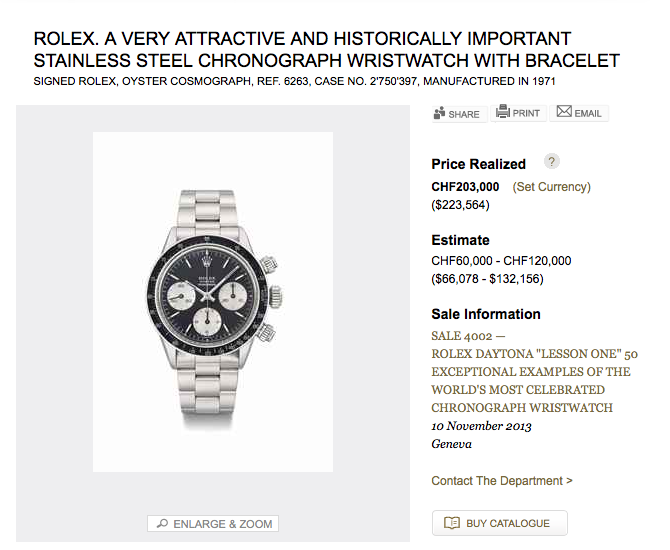
Task: Click the SHARE button label
Action: 464,114
